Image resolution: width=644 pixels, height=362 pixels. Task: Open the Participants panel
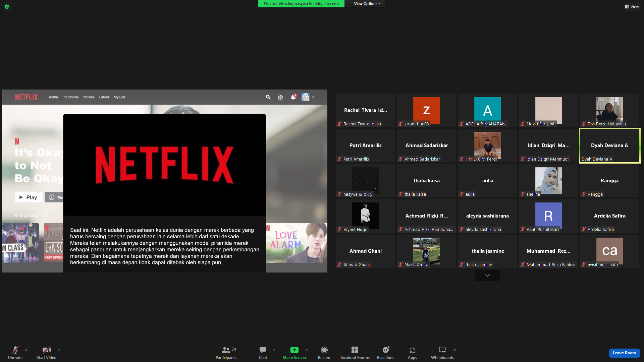pyautogui.click(x=226, y=353)
